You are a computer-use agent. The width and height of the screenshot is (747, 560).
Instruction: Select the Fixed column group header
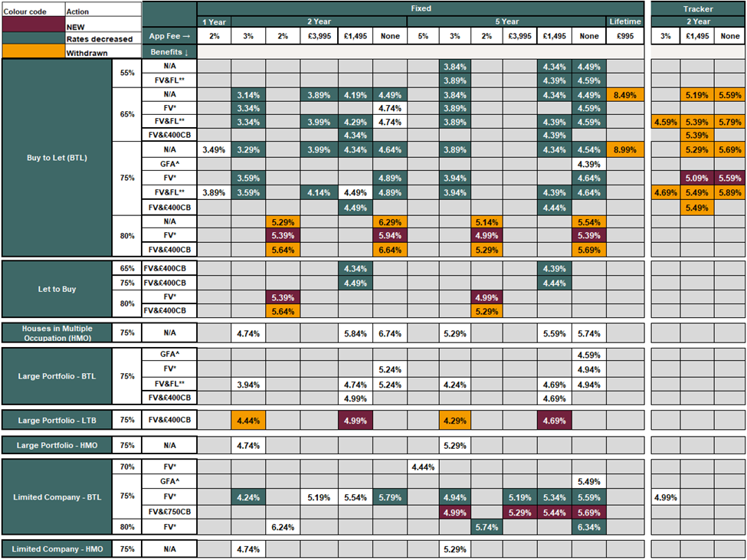pyautogui.click(x=421, y=8)
